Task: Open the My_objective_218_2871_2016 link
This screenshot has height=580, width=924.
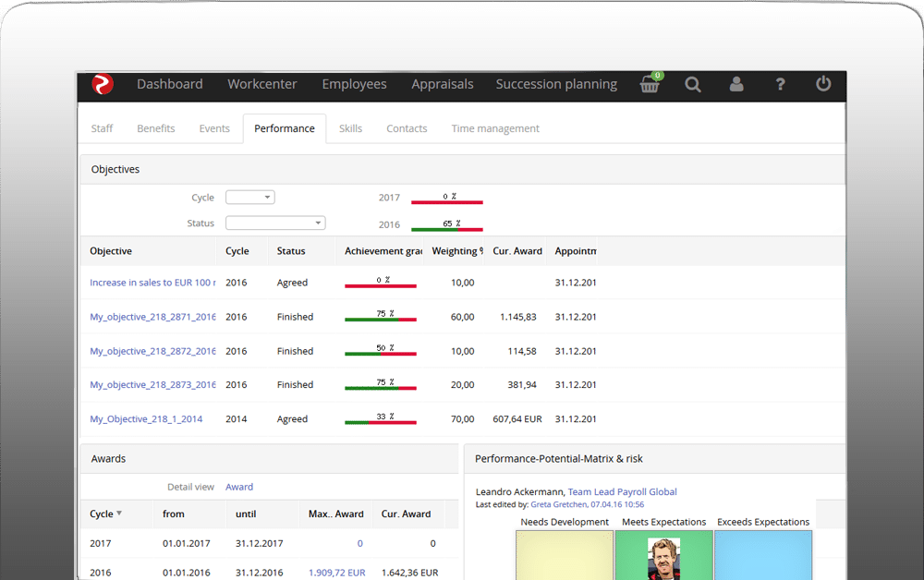Action: point(152,317)
